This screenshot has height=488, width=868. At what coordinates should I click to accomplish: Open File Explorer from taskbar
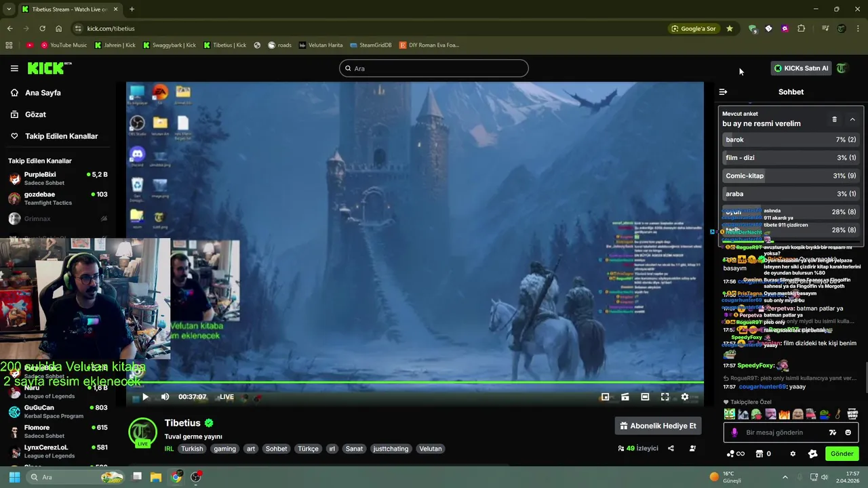[x=156, y=477]
